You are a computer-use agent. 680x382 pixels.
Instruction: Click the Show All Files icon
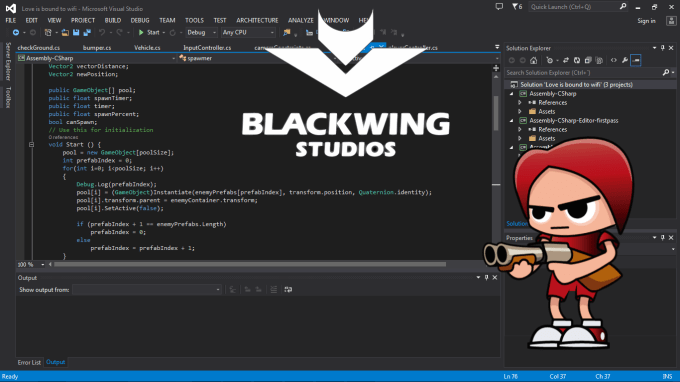point(599,60)
